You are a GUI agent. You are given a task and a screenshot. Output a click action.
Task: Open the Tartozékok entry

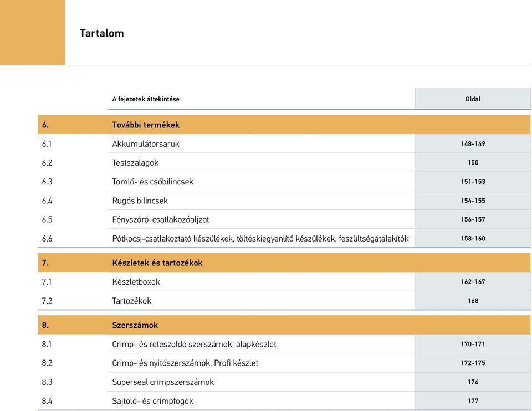point(132,301)
